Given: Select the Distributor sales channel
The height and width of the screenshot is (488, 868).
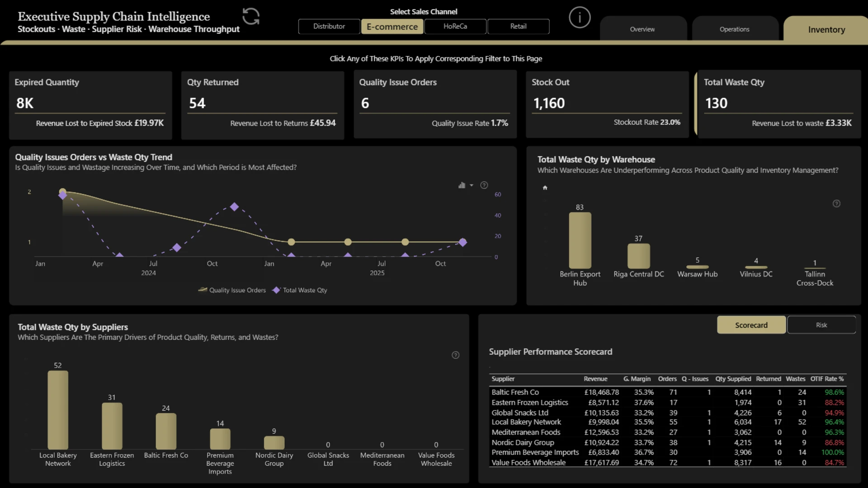Looking at the screenshot, I should 329,26.
